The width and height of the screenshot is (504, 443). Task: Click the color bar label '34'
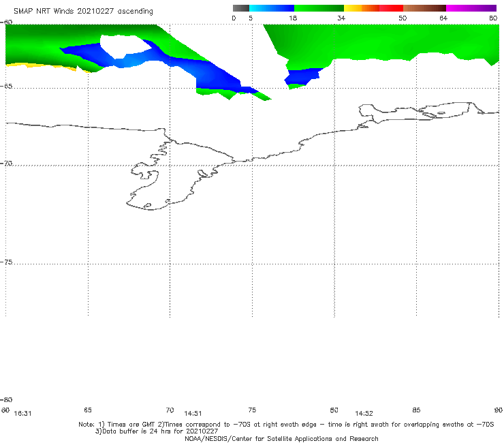pos(341,18)
